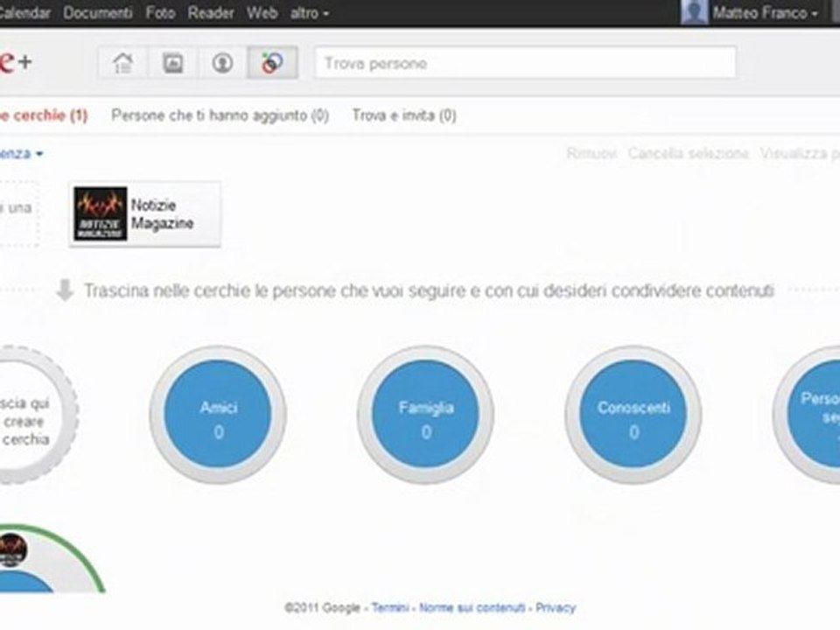Viewport: 840px width, 630px height.
Task: Open the Calendar link in top bar
Action: [24, 12]
